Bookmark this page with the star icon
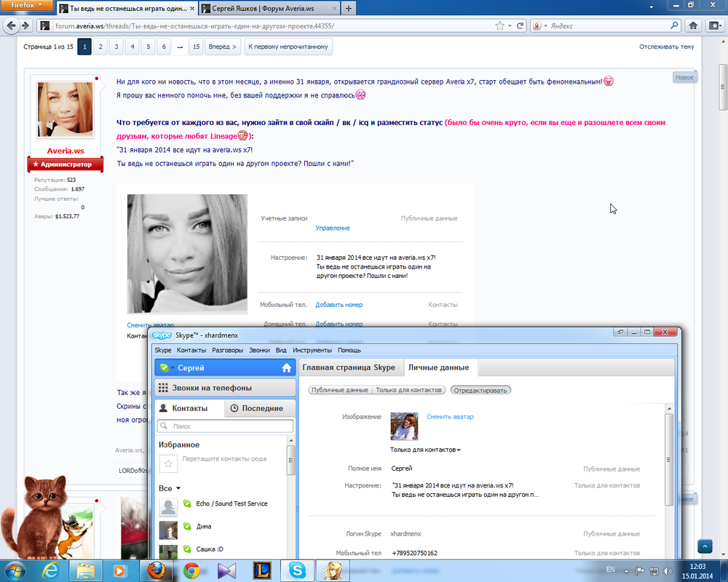Viewport: 728px width, 582px height. click(x=499, y=25)
